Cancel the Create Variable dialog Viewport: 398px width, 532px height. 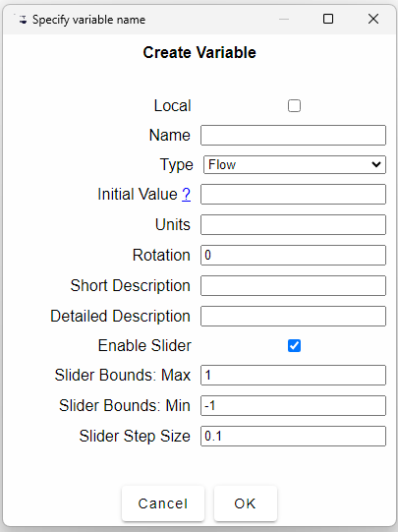pos(163,503)
